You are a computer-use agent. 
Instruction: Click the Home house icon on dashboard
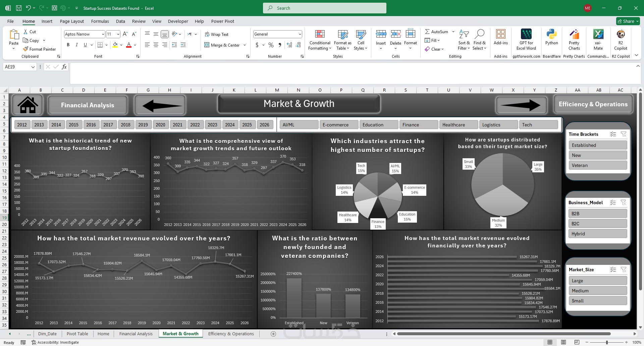[x=28, y=105]
